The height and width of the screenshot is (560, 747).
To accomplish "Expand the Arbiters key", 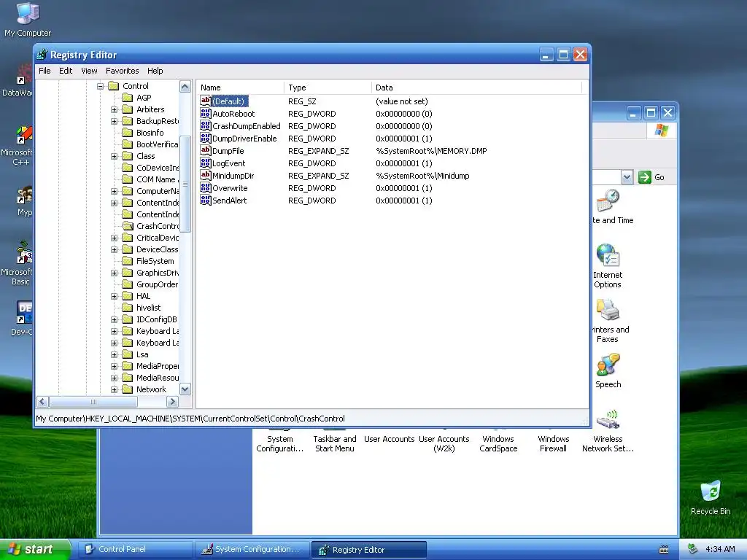I will (114, 109).
